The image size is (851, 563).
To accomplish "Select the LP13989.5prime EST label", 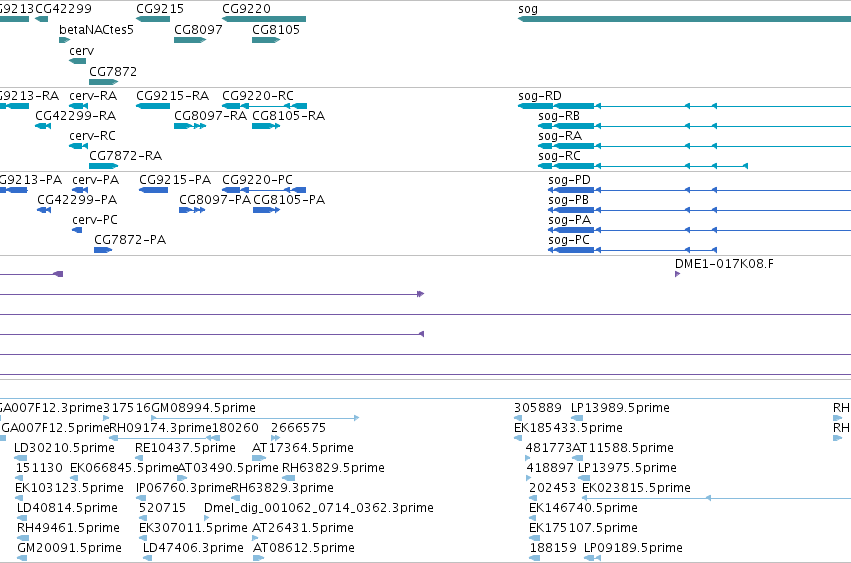I will pos(620,408).
